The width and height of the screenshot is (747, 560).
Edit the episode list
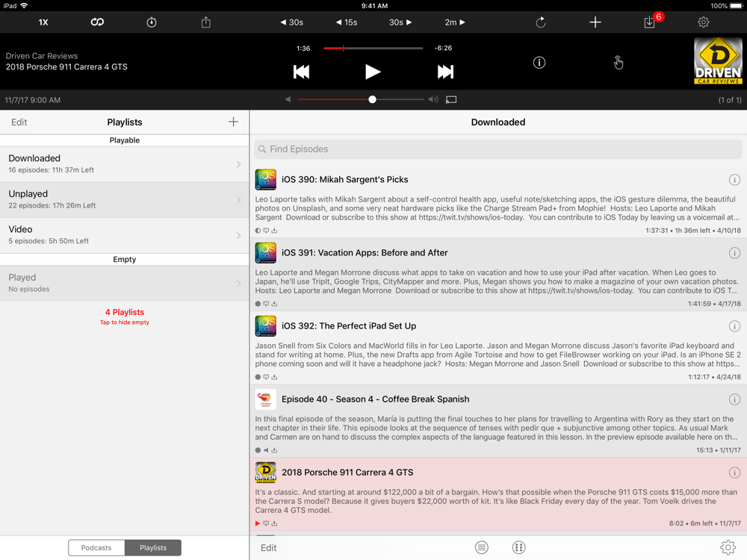point(269,547)
